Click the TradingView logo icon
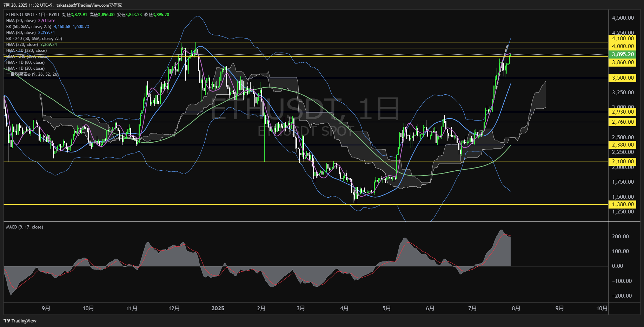Image resolution: width=644 pixels, height=327 pixels. (7, 321)
